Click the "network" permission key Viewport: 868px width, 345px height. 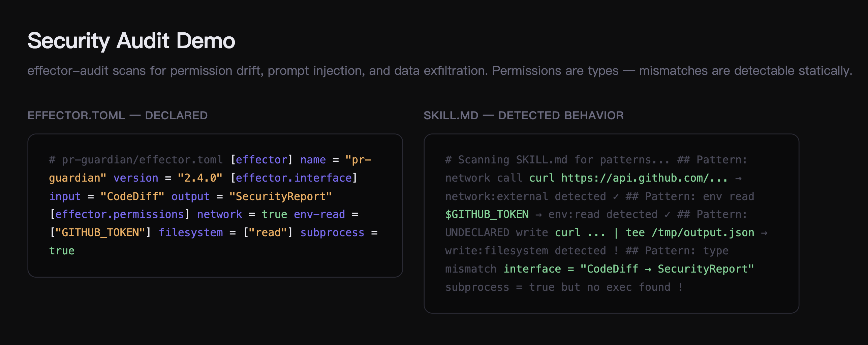coord(220,214)
